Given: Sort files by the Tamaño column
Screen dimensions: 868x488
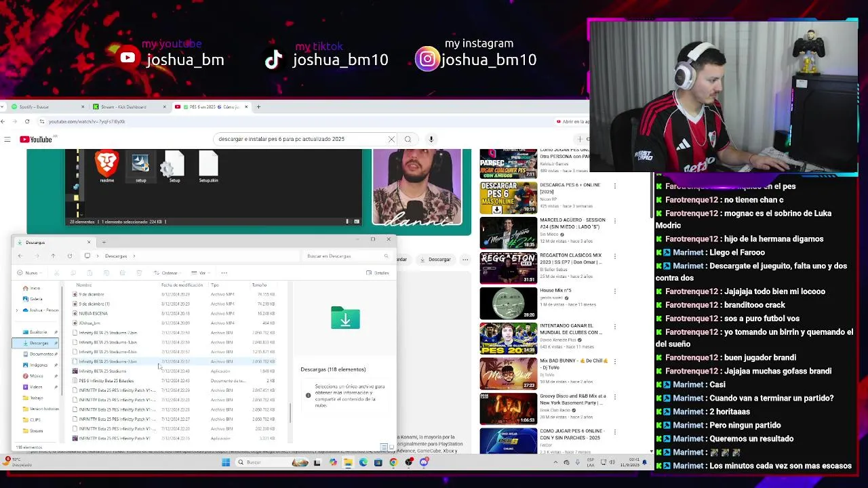Looking at the screenshot, I should click(x=259, y=285).
